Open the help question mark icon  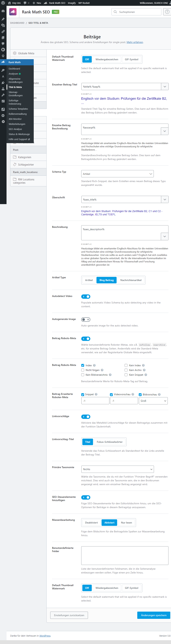[167, 12]
